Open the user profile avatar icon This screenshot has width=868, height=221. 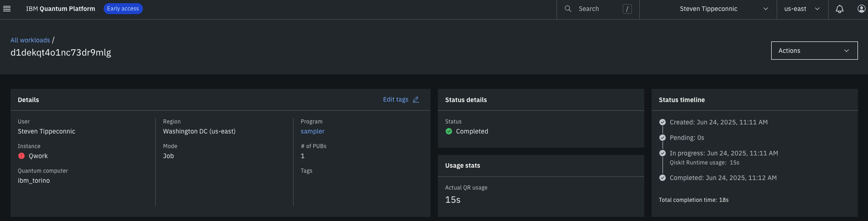pyautogui.click(x=861, y=9)
